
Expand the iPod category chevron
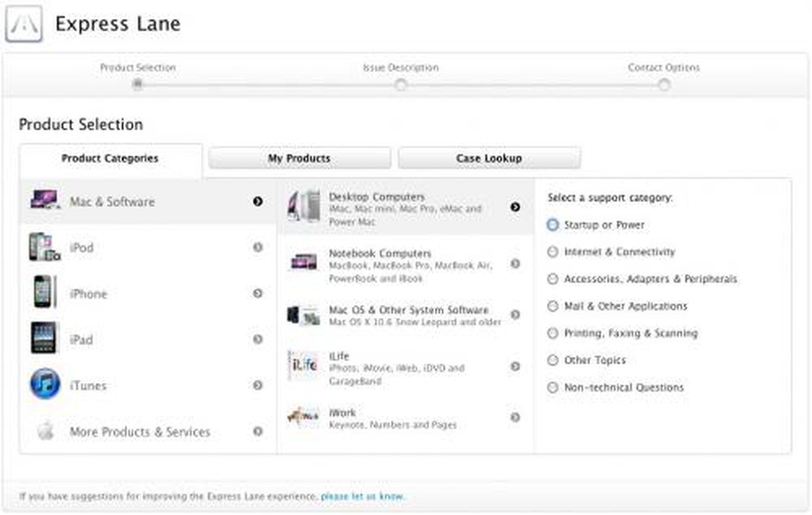pyautogui.click(x=259, y=247)
